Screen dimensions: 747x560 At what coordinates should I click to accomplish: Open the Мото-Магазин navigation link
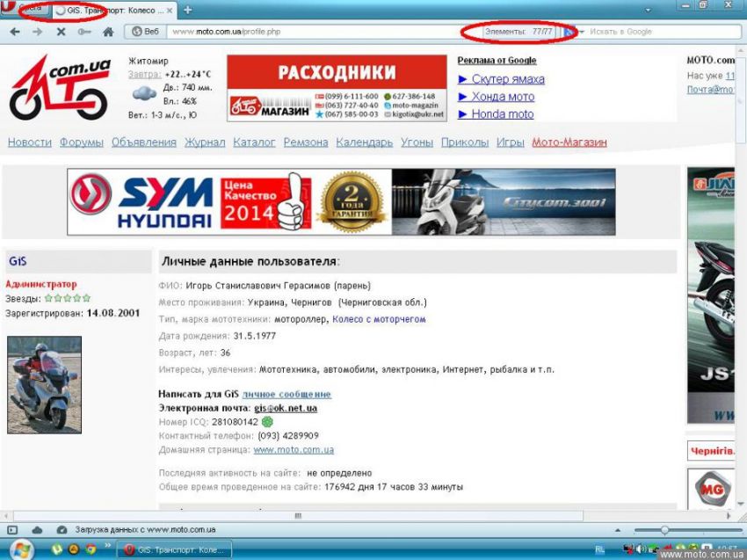click(x=569, y=142)
